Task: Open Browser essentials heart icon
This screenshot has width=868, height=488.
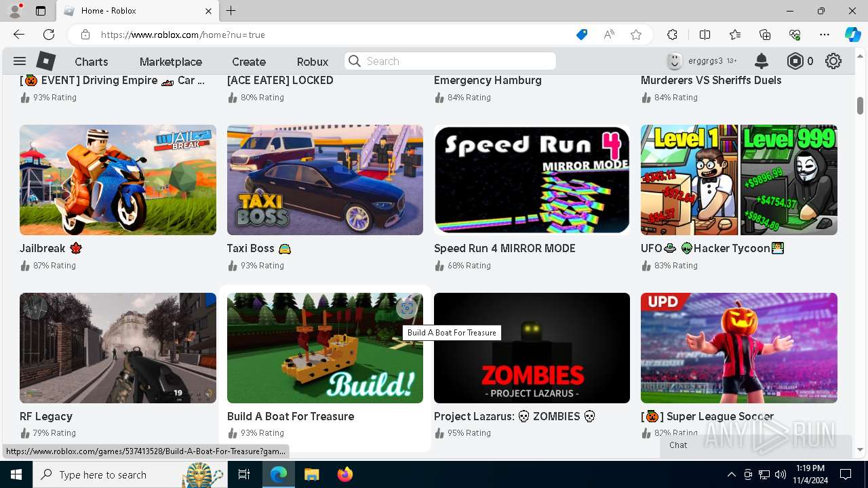Action: tap(795, 35)
